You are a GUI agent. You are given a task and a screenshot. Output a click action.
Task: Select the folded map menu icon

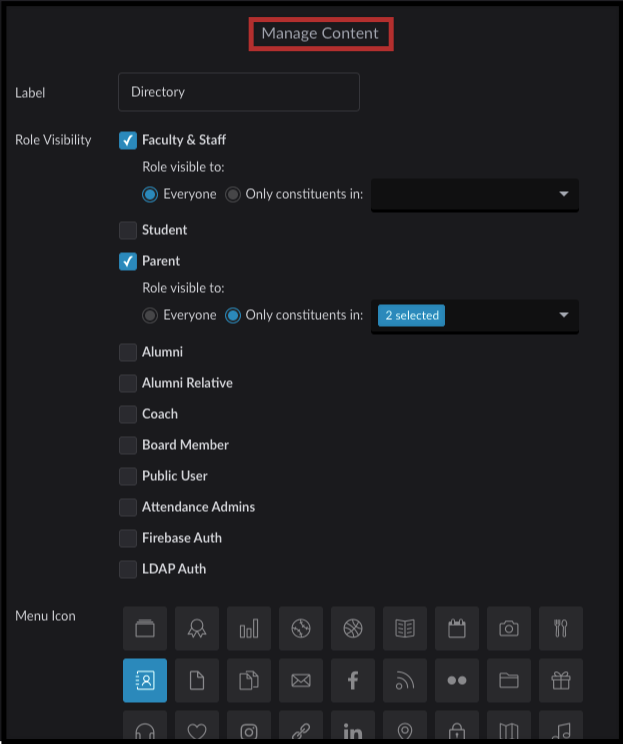click(x=509, y=725)
